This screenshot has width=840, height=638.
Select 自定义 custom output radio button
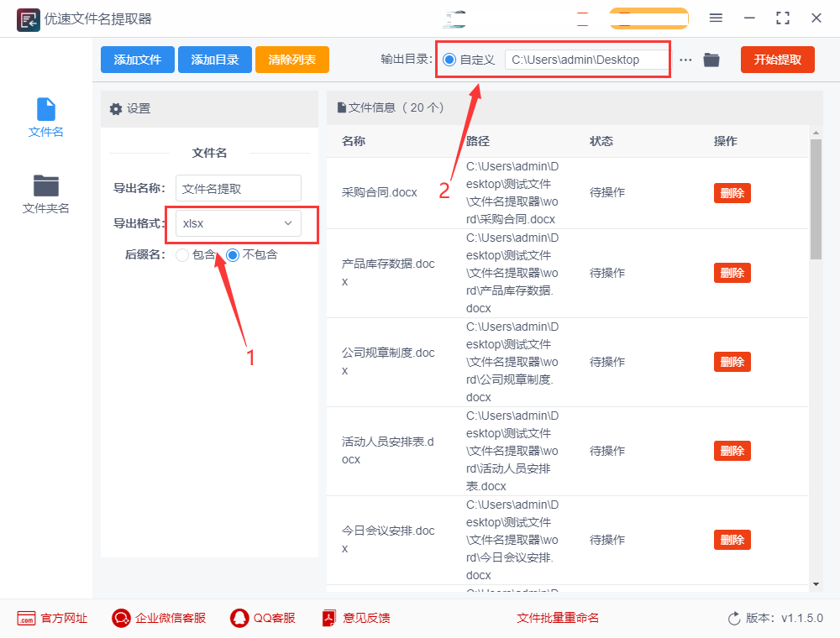[x=449, y=60]
